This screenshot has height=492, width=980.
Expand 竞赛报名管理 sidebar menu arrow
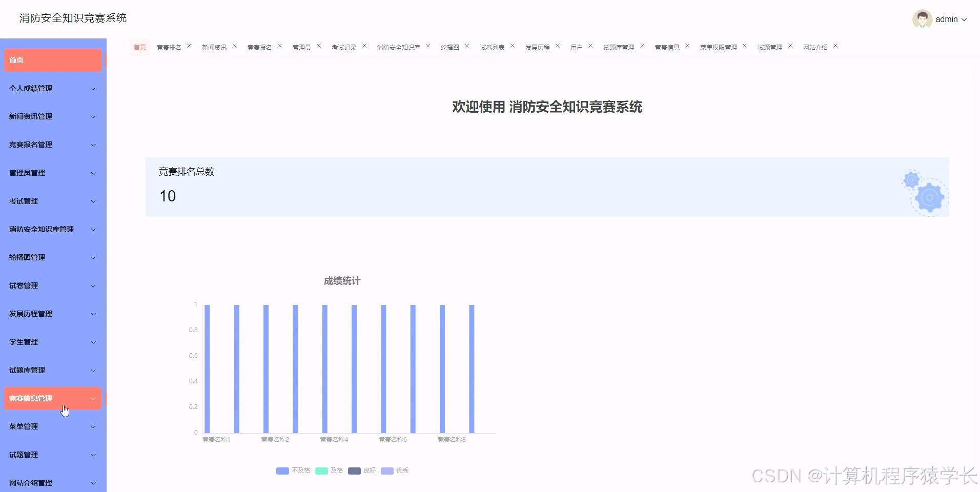(93, 145)
